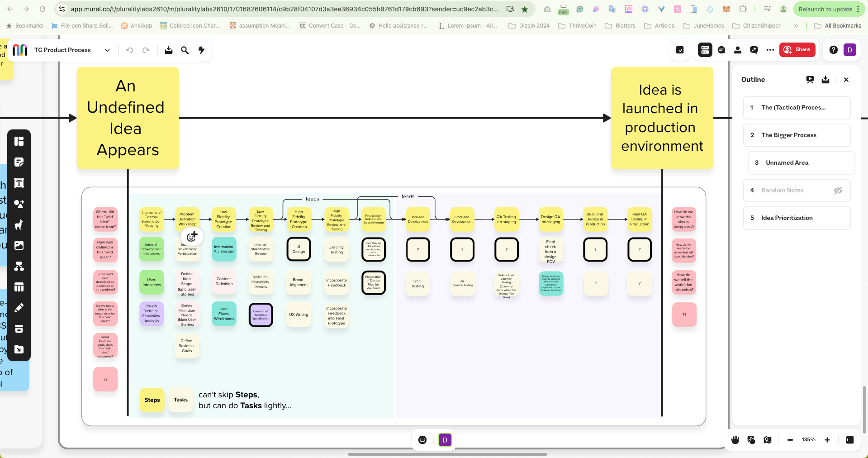Zoom out with minus button
The width and height of the screenshot is (868, 458).
pyautogui.click(x=790, y=440)
